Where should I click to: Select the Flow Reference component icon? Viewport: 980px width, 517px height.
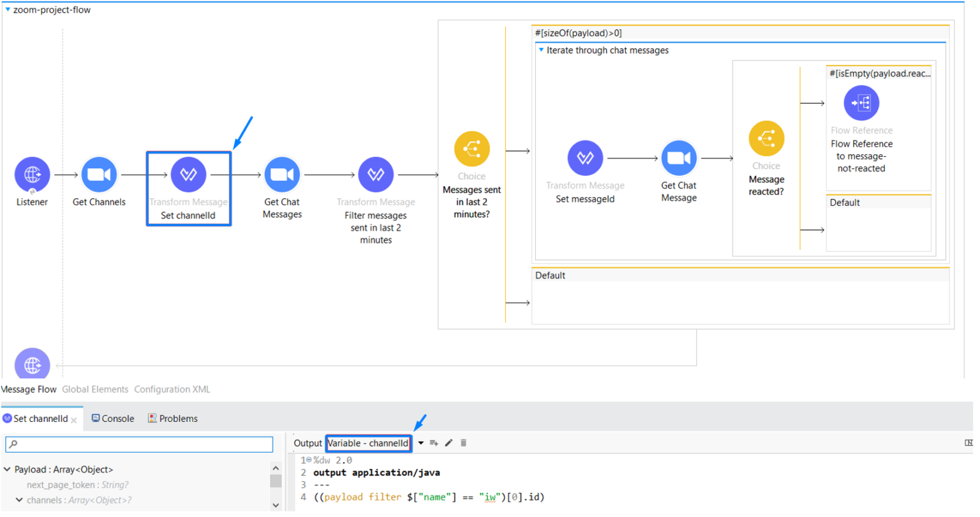coord(861,103)
